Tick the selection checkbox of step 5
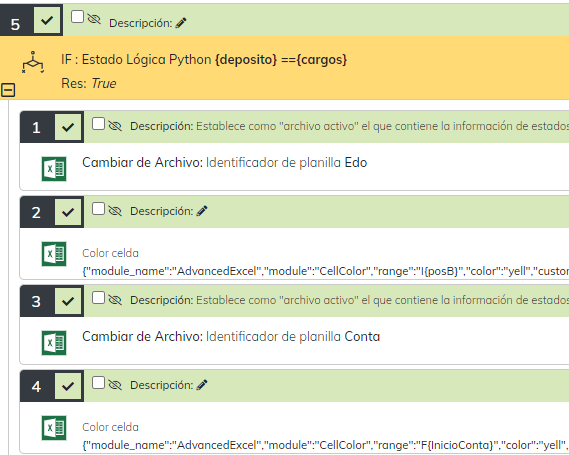The image size is (569, 455). pyautogui.click(x=77, y=17)
